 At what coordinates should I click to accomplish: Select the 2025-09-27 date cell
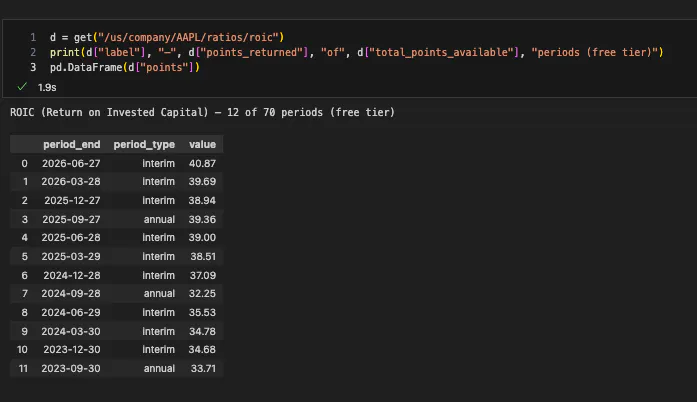(x=71, y=220)
